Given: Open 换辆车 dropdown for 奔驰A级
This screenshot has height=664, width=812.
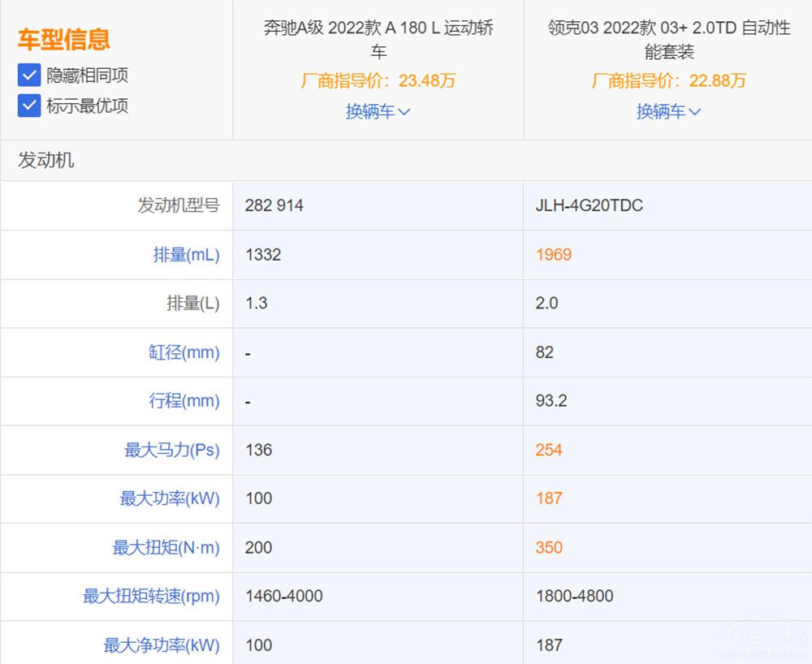Looking at the screenshot, I should pos(378,111).
